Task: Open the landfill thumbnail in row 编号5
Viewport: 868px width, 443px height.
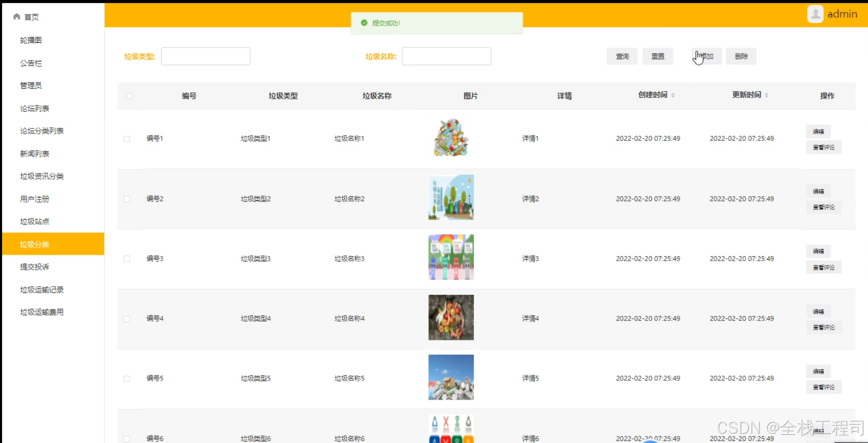Action: pos(451,377)
